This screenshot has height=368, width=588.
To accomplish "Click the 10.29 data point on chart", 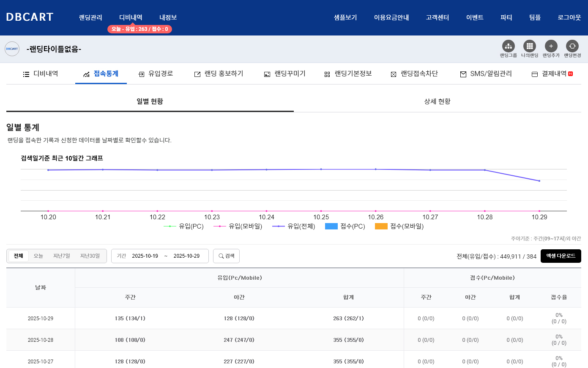I will point(539,181).
